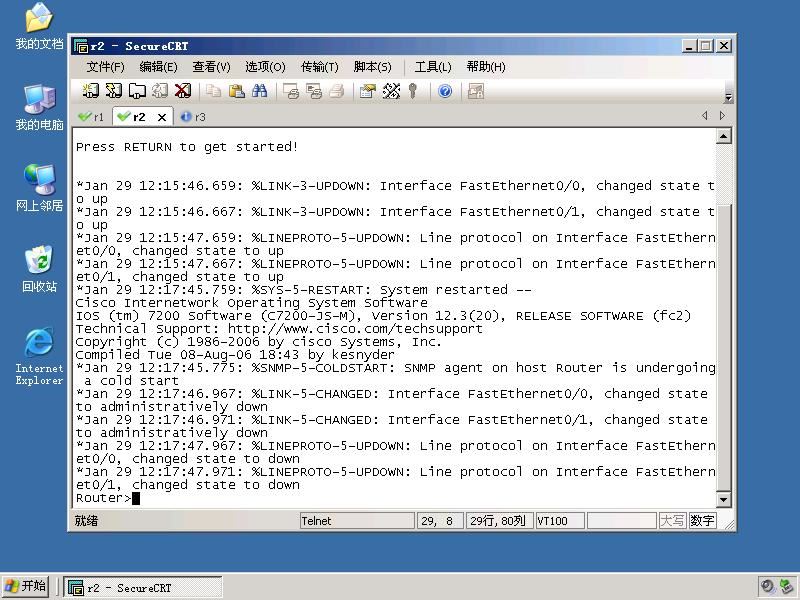Click the Print Screen icon
Screen dimensions: 800x600
click(x=291, y=91)
